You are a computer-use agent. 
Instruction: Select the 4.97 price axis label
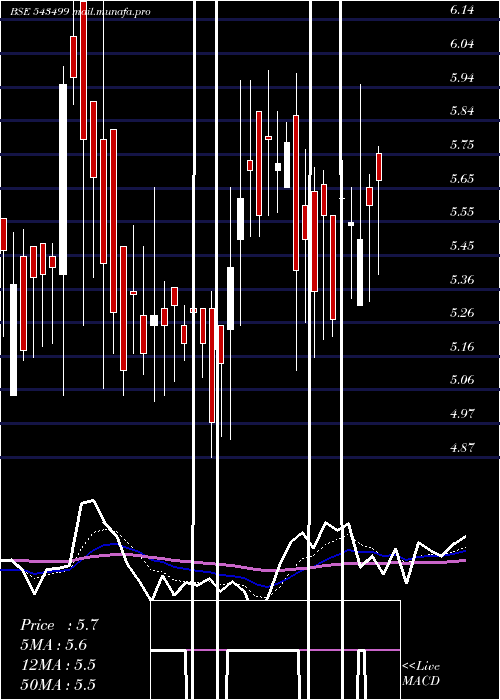[x=462, y=413]
